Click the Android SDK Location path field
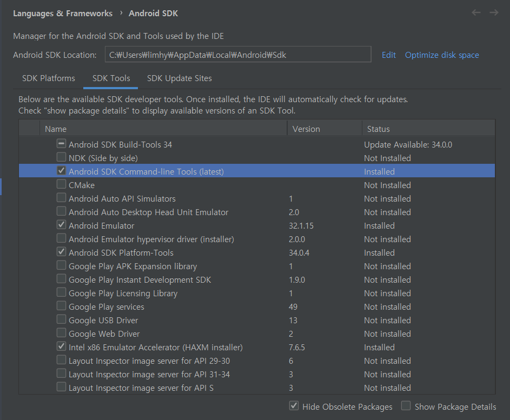This screenshot has width=510, height=420. point(238,54)
